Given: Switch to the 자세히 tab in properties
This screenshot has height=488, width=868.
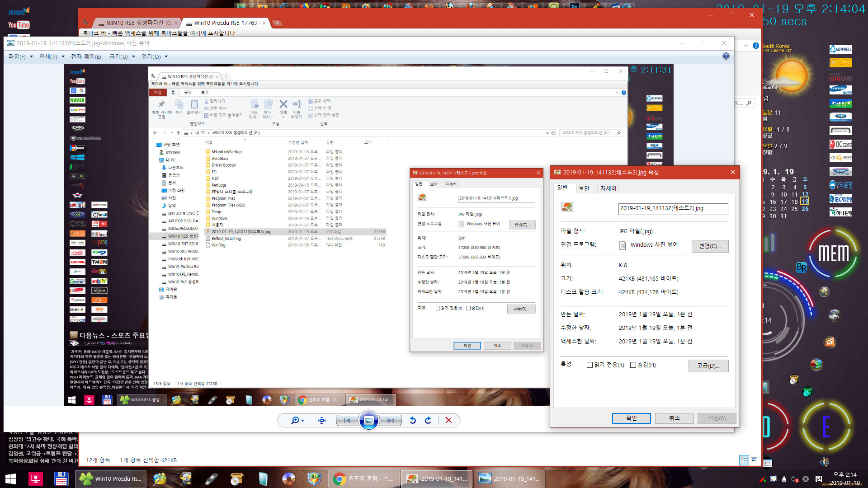Looking at the screenshot, I should [x=608, y=188].
